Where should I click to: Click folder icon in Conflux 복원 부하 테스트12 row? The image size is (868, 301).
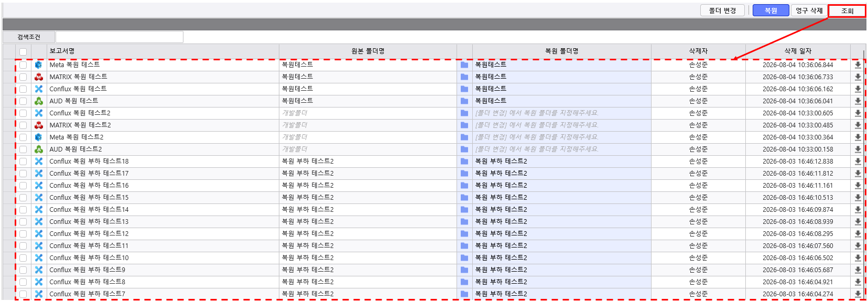point(464,234)
